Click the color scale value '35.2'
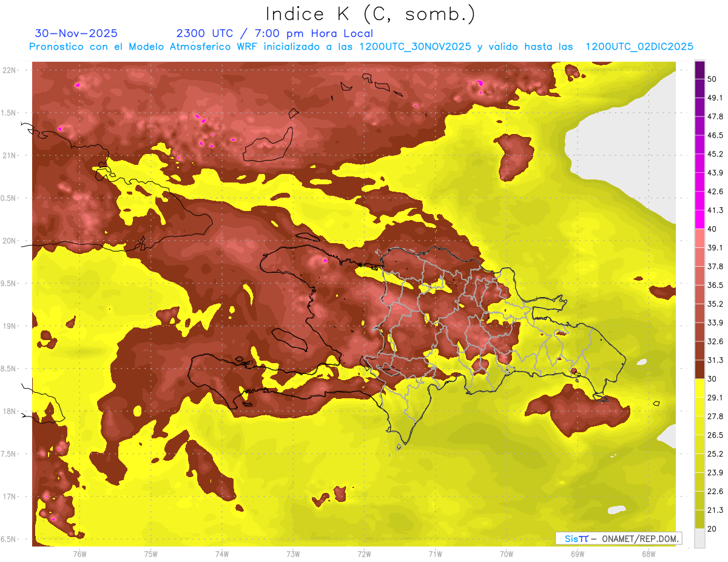The height and width of the screenshot is (562, 728). (715, 304)
